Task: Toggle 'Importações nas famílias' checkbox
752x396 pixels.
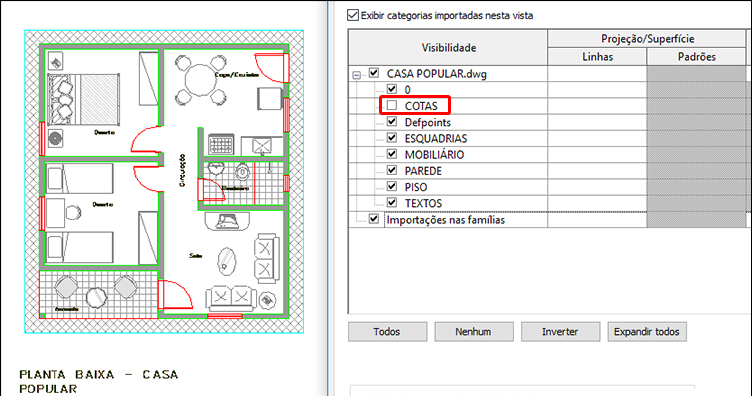Action: coord(374,220)
